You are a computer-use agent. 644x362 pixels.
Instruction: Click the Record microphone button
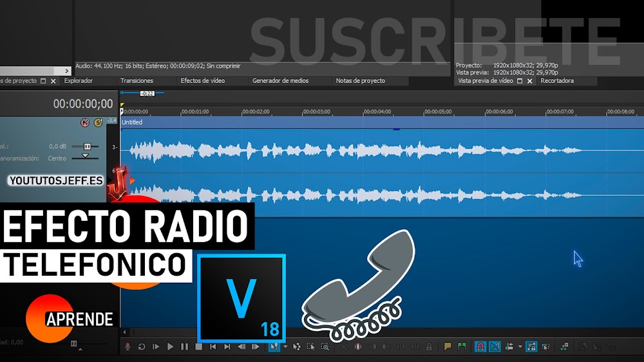(x=128, y=347)
